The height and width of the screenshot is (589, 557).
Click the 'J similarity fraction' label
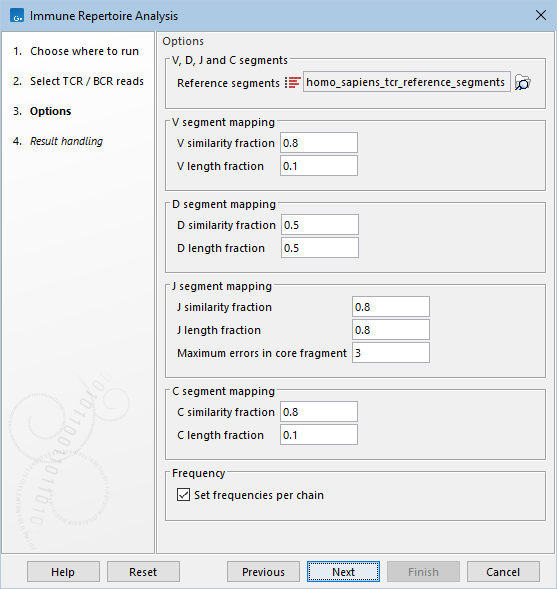tap(224, 307)
